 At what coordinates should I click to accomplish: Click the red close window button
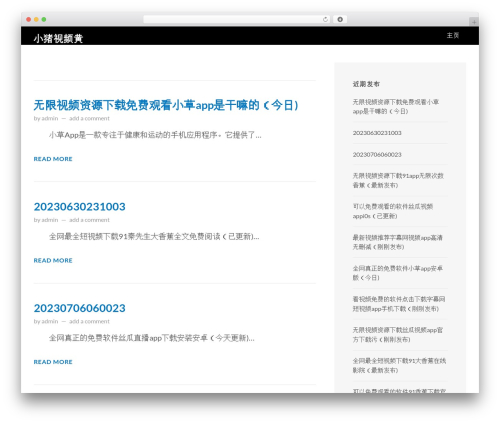(x=29, y=19)
